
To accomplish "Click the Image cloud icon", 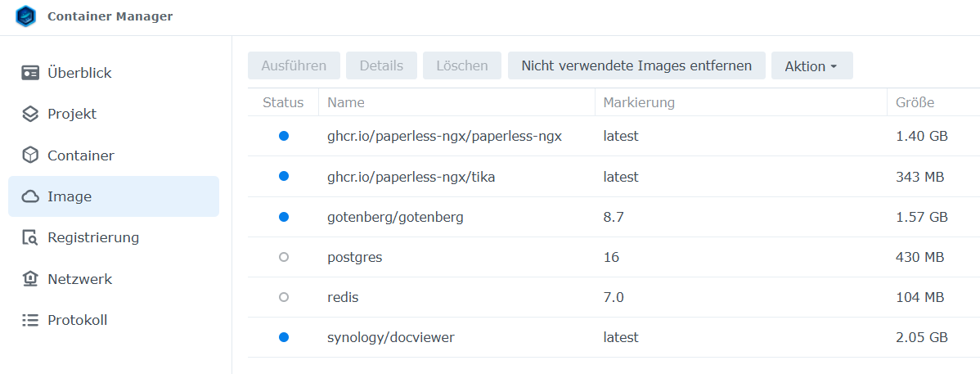I will 30,196.
